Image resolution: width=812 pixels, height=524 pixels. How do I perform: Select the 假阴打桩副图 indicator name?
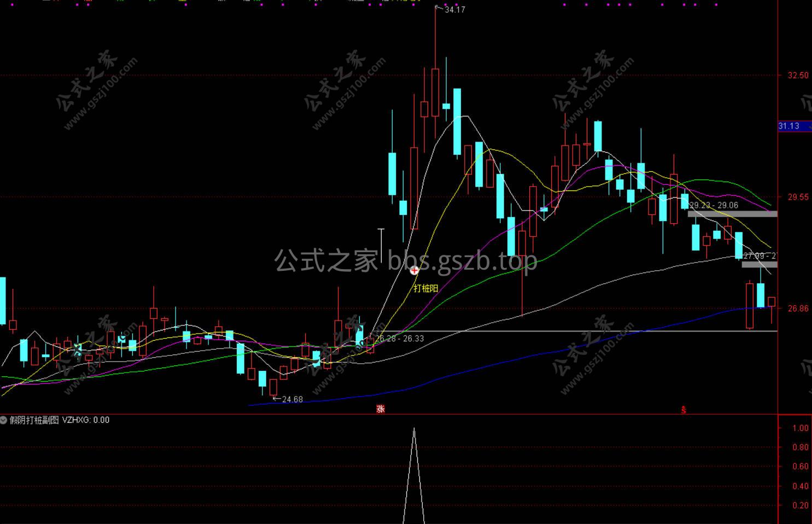(34, 420)
